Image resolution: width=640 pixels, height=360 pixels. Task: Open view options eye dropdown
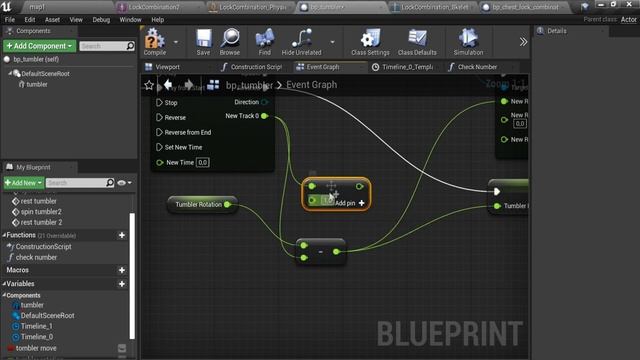click(124, 183)
